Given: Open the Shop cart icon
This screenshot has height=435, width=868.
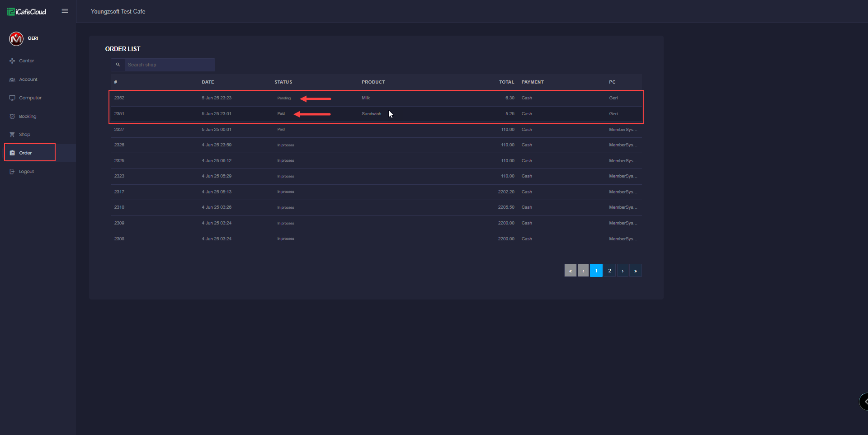Looking at the screenshot, I should click(x=12, y=135).
